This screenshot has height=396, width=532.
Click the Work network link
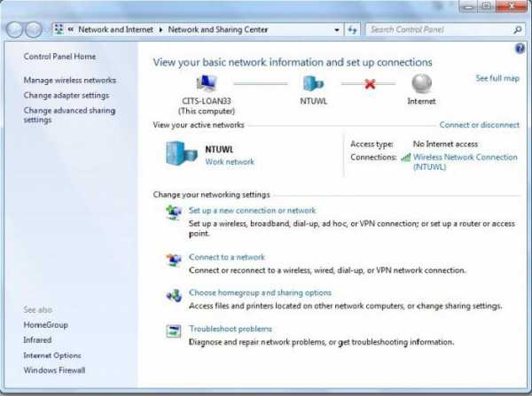(x=230, y=162)
